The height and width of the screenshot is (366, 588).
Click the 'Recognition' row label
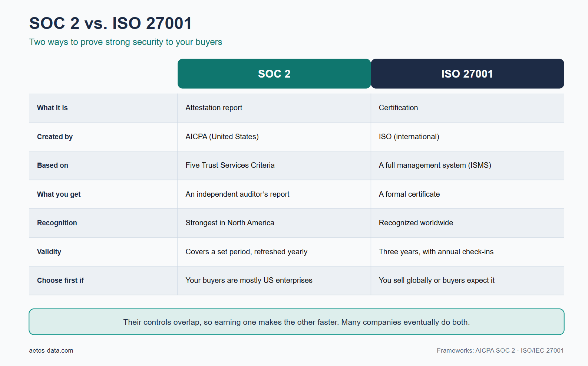click(x=57, y=223)
